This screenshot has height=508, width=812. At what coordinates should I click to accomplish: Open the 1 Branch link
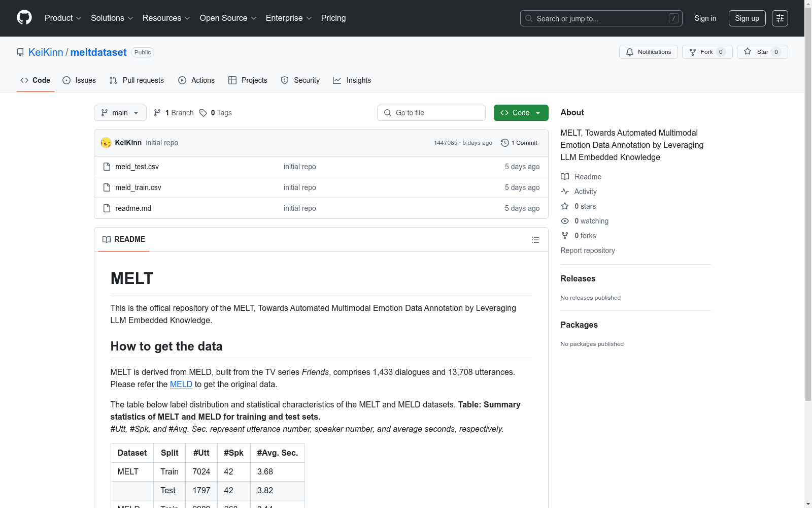click(174, 113)
